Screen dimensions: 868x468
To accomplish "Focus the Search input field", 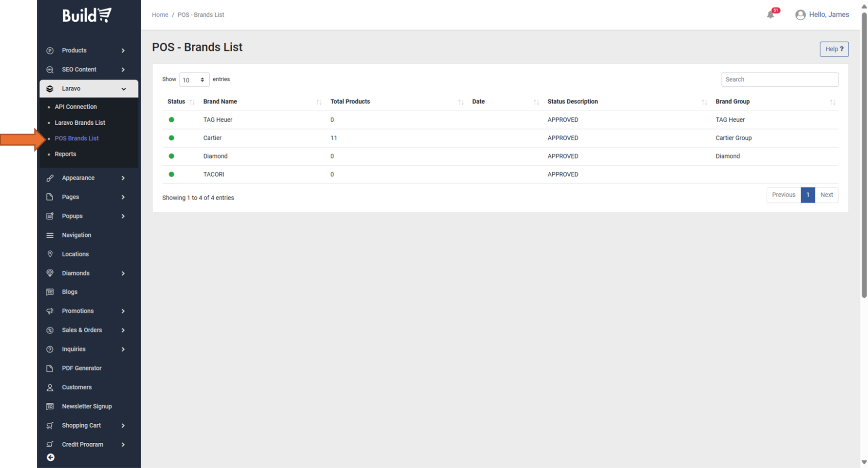I will [779, 80].
